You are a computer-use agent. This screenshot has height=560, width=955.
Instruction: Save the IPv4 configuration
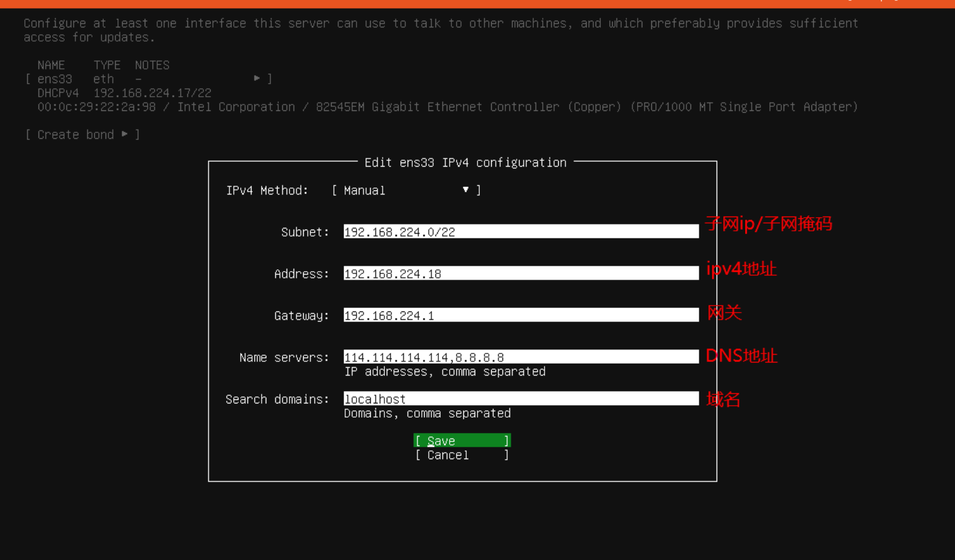click(461, 441)
